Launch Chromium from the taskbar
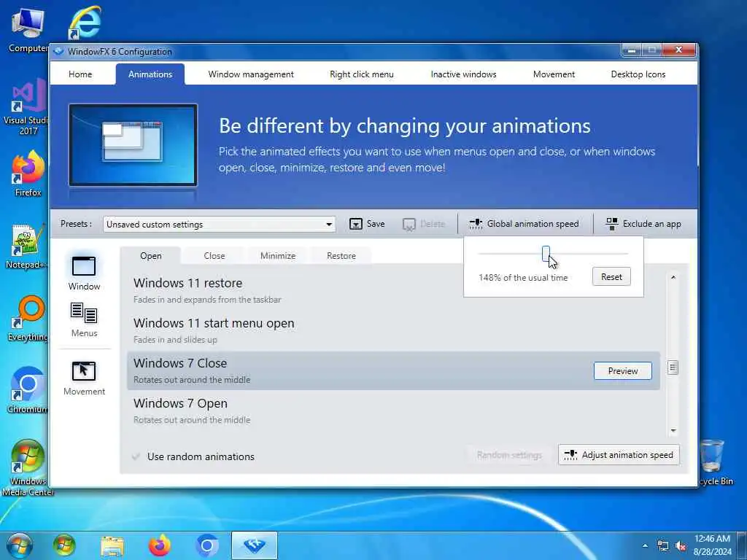This screenshot has height=560, width=747. click(206, 545)
